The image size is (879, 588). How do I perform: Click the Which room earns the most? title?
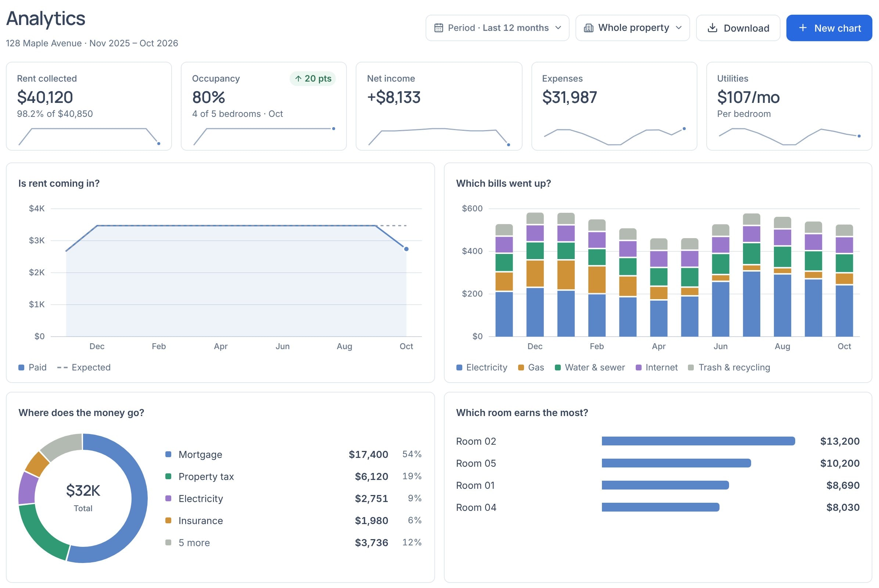click(522, 413)
